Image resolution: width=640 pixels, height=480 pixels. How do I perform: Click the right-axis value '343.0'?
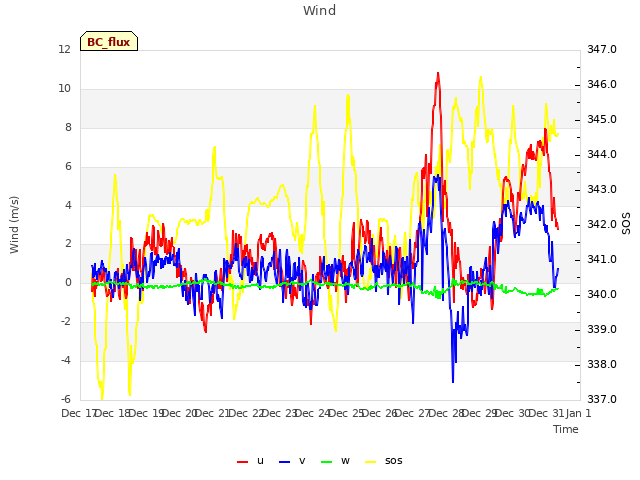pos(602,190)
